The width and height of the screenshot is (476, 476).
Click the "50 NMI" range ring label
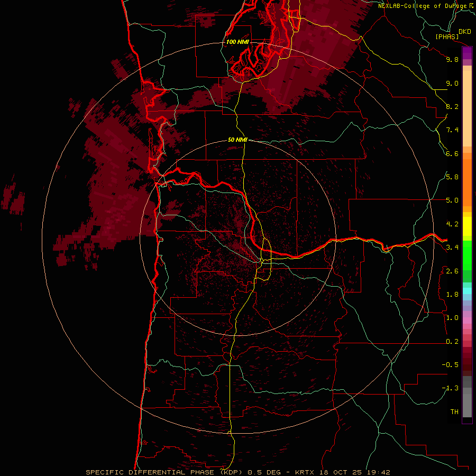click(237, 140)
